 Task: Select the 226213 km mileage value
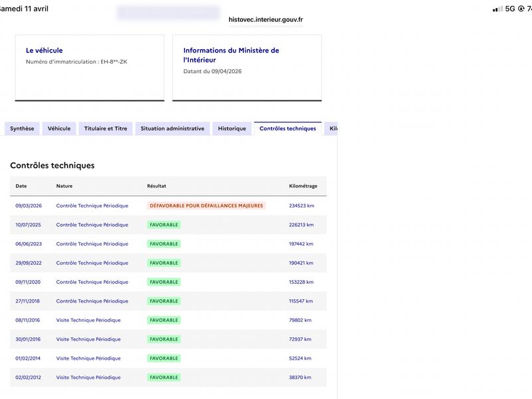click(x=301, y=225)
